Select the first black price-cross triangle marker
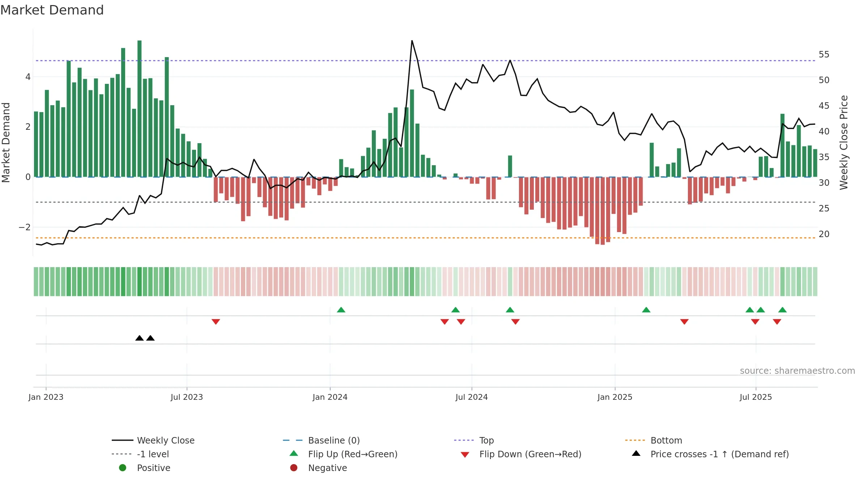The width and height of the screenshot is (868, 488). point(140,338)
